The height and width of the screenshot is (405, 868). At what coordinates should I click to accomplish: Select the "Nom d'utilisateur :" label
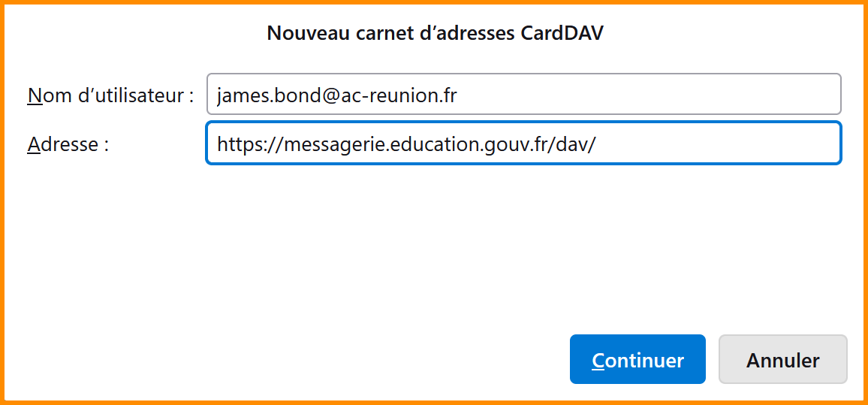110,95
